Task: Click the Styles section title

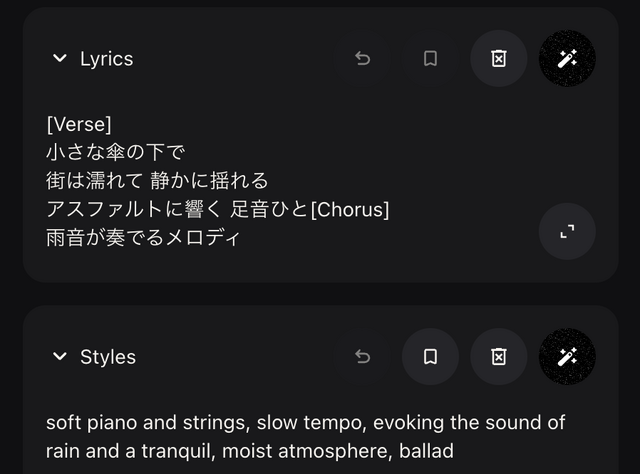Action: [x=108, y=357]
